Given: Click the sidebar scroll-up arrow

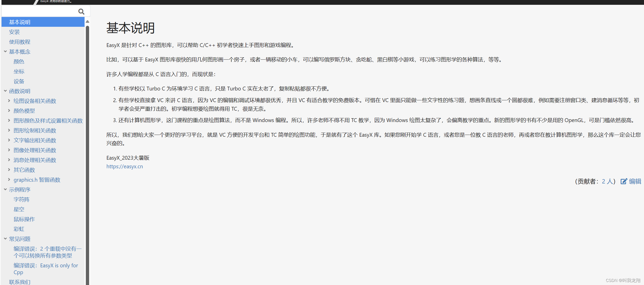Looking at the screenshot, I should pos(88,22).
